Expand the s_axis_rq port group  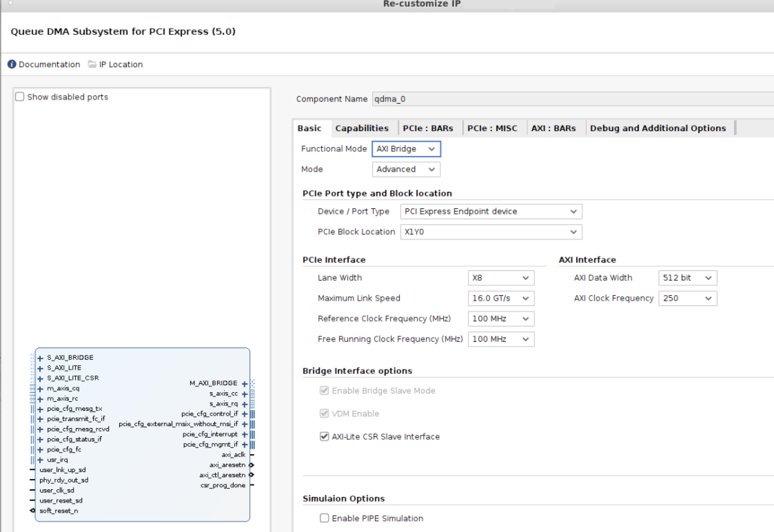tap(244, 404)
